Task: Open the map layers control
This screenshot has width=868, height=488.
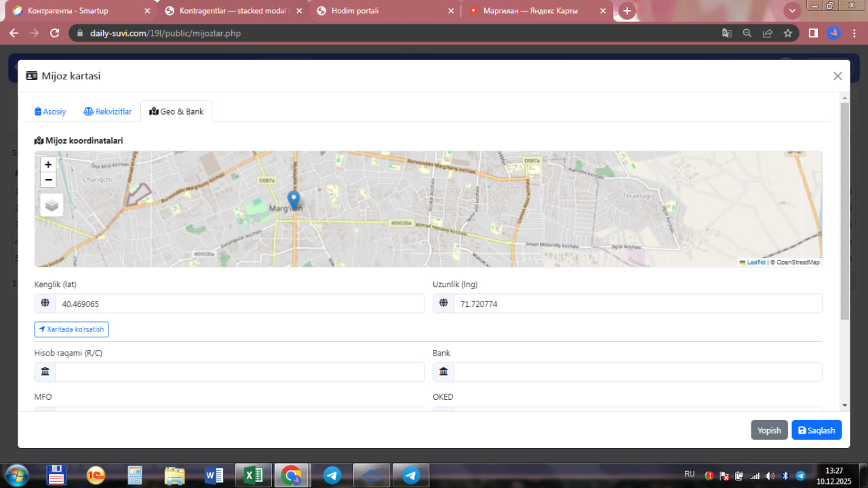Action: pos(52,205)
